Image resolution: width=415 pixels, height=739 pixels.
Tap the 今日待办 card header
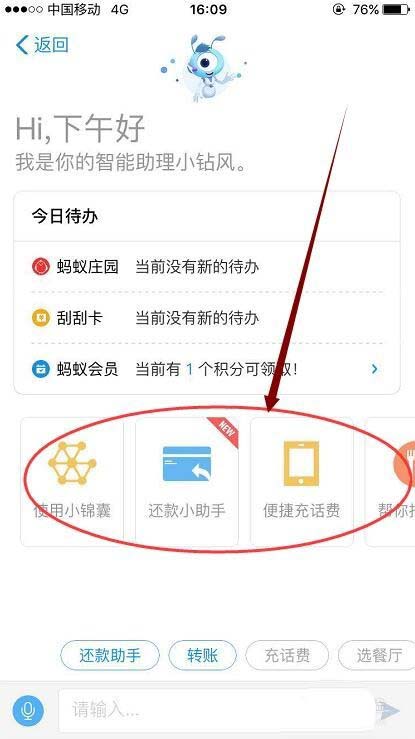[207, 217]
